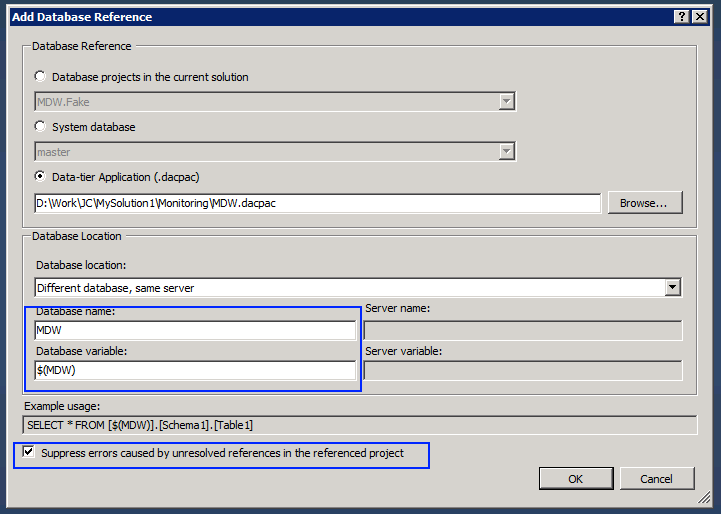Click the dacpac file path field
This screenshot has height=514, width=721.
[317, 203]
